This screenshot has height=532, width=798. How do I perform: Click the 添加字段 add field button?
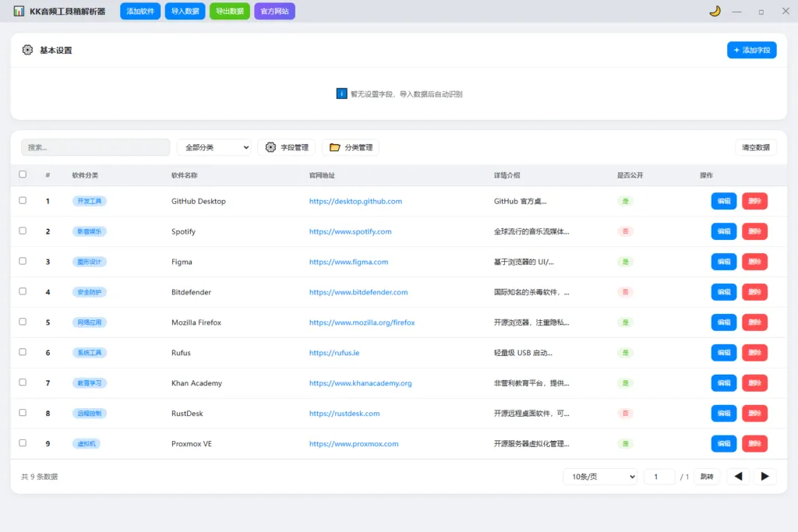click(752, 50)
